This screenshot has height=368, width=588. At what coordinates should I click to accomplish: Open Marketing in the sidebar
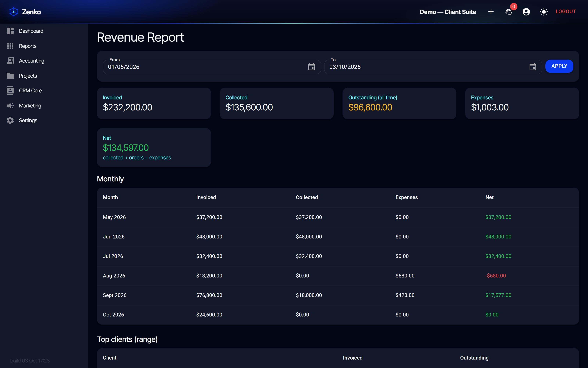coord(44,106)
